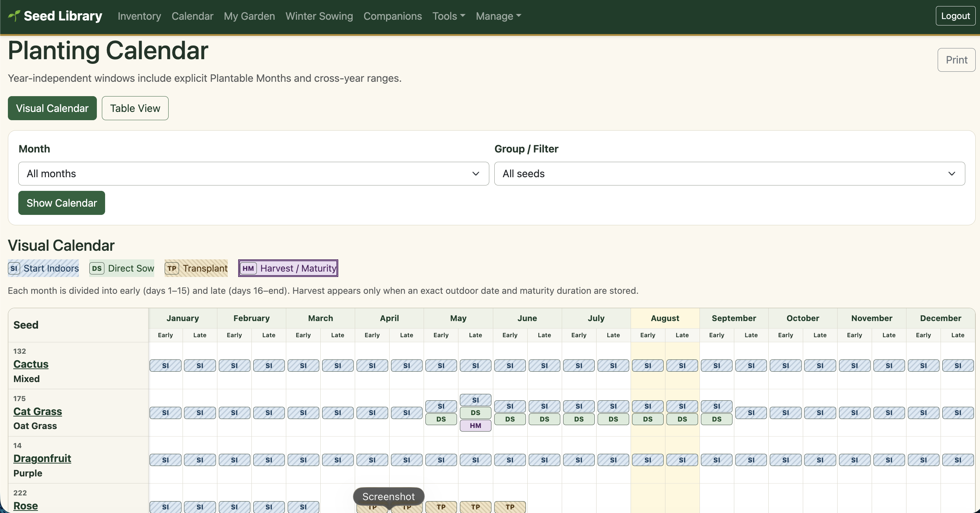Image resolution: width=980 pixels, height=513 pixels.
Task: Click the January month column header
Action: tap(183, 318)
